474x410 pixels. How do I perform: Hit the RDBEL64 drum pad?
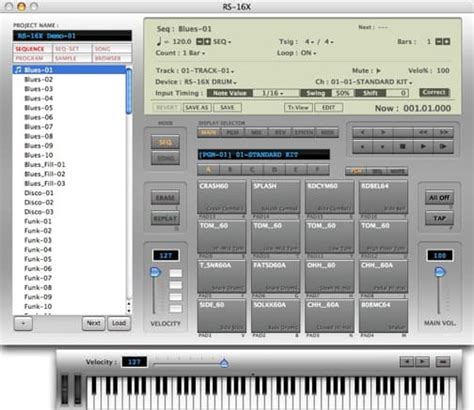(x=383, y=197)
